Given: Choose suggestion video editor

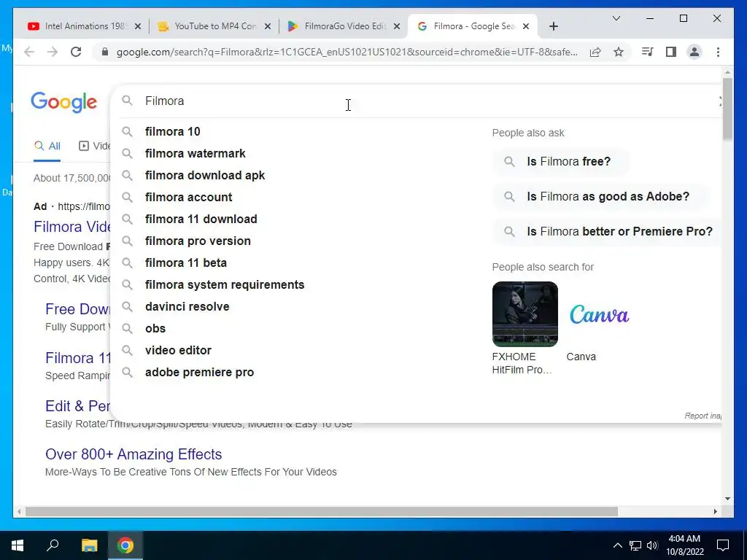Looking at the screenshot, I should pos(178,351).
